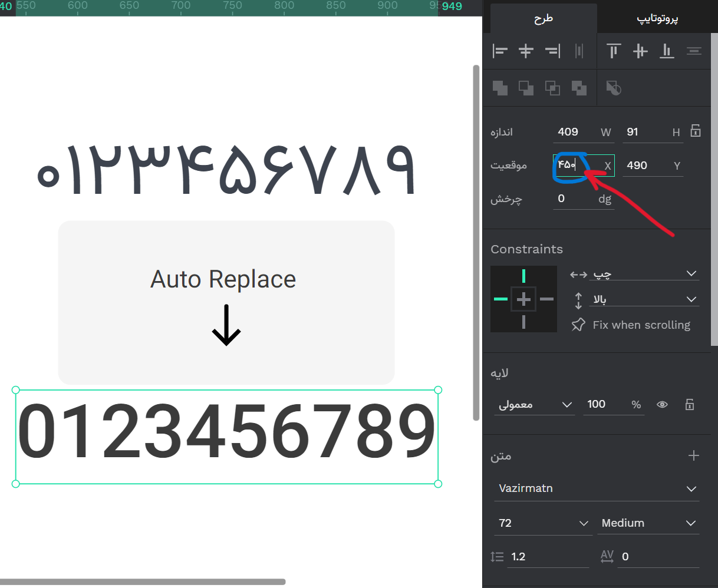Open the Medium font weight dropdown
The height and width of the screenshot is (588, 718).
coord(648,523)
